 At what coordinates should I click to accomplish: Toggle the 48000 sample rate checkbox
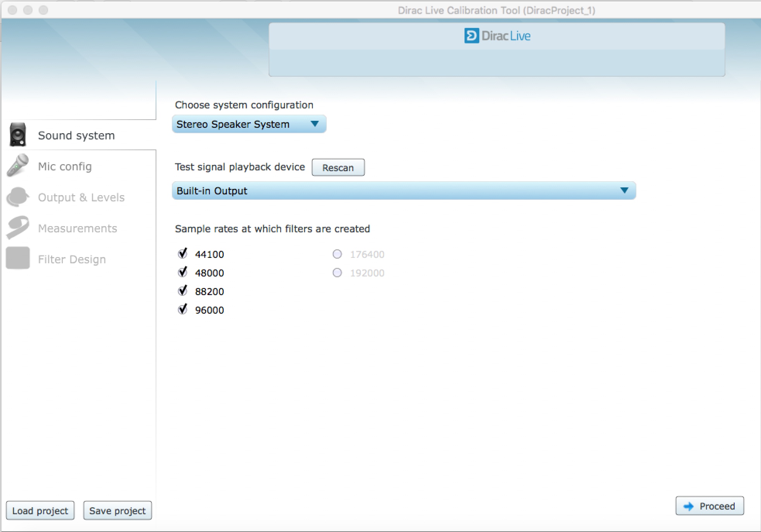tap(183, 273)
